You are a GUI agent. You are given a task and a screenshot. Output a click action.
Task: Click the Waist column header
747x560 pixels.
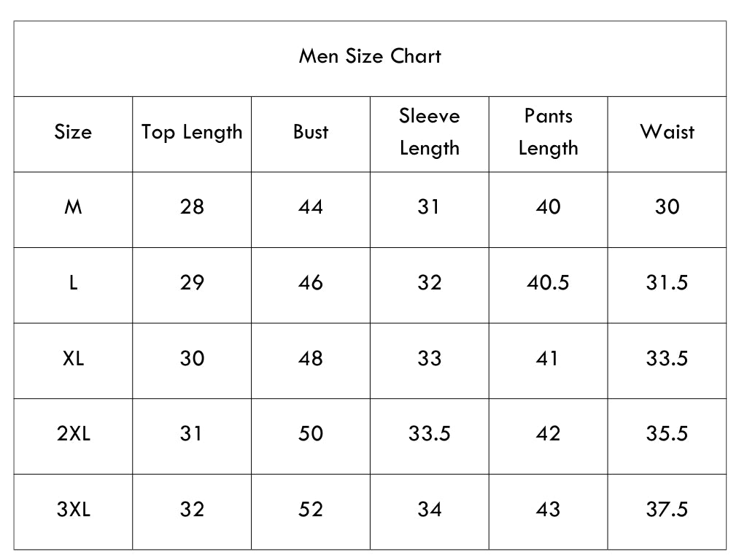click(667, 132)
